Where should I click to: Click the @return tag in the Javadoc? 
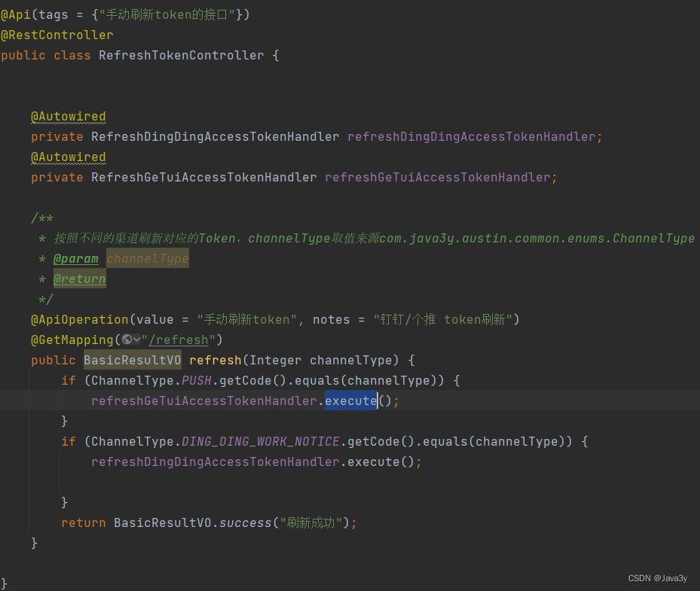[x=79, y=279]
